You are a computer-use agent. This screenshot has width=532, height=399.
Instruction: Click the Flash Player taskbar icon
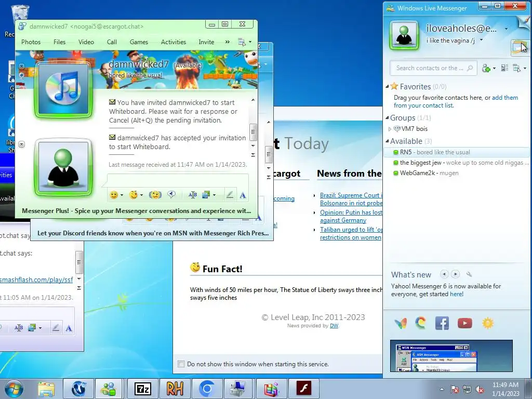coord(303,389)
